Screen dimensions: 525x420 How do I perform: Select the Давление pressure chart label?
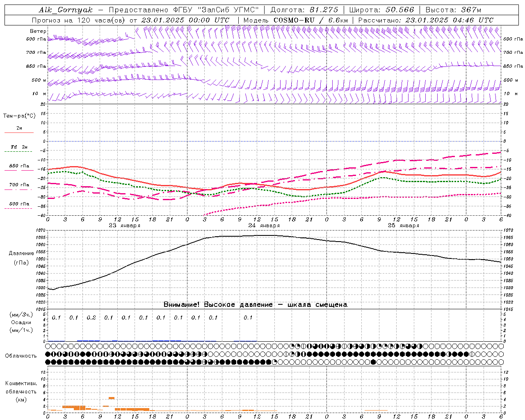click(21, 253)
